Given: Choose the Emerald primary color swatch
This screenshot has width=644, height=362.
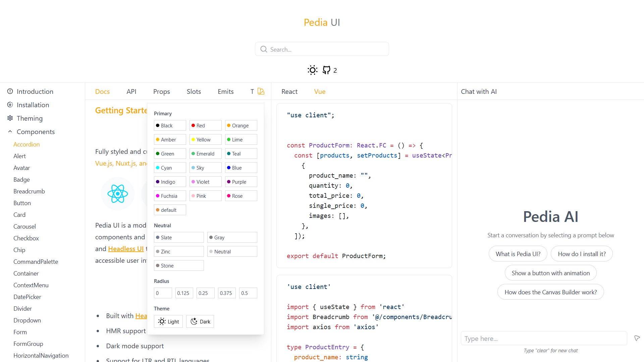Looking at the screenshot, I should point(205,154).
